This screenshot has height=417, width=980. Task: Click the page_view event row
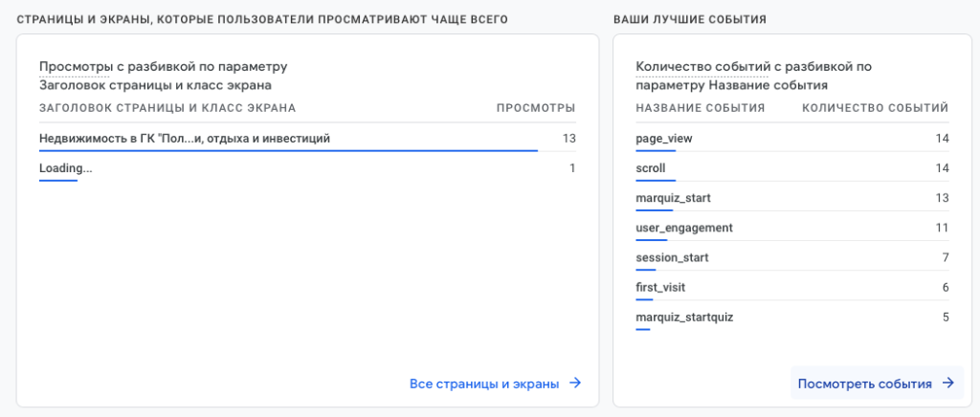[x=664, y=139]
